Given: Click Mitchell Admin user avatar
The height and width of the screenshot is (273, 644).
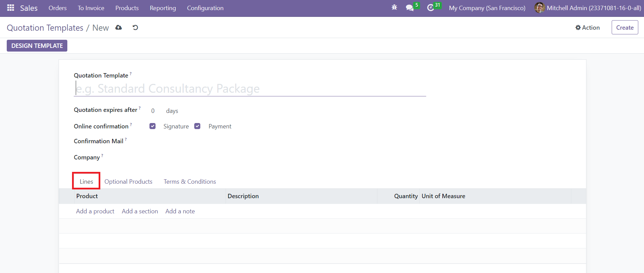Looking at the screenshot, I should [x=540, y=8].
